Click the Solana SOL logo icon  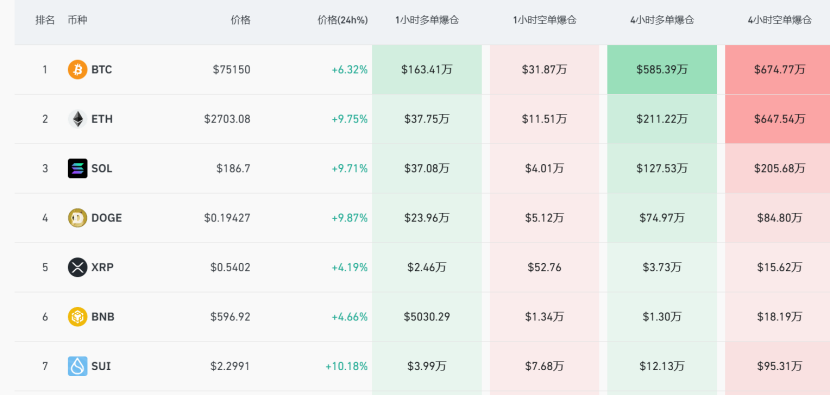point(77,168)
